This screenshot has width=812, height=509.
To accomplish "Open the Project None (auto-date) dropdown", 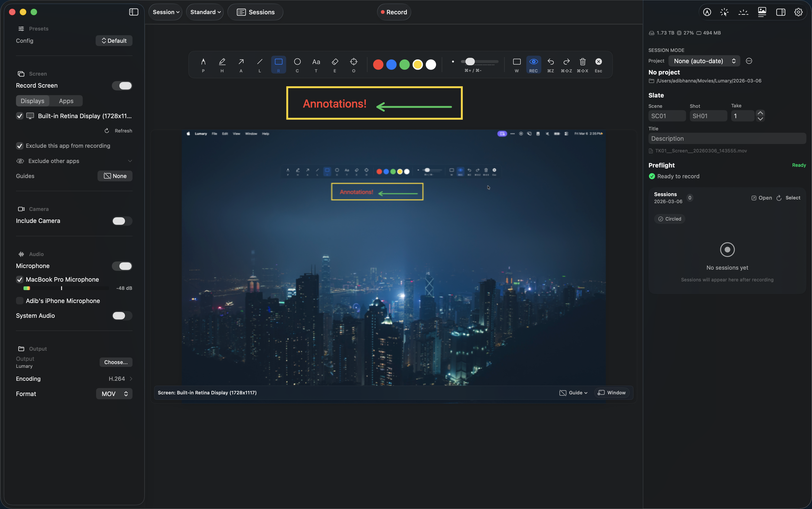I will point(704,61).
